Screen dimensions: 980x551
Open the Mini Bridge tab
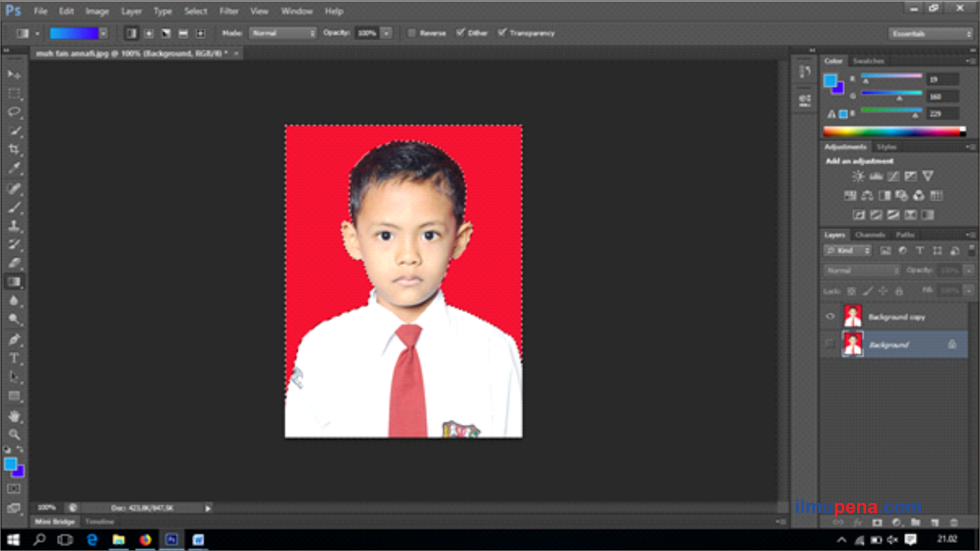55,522
